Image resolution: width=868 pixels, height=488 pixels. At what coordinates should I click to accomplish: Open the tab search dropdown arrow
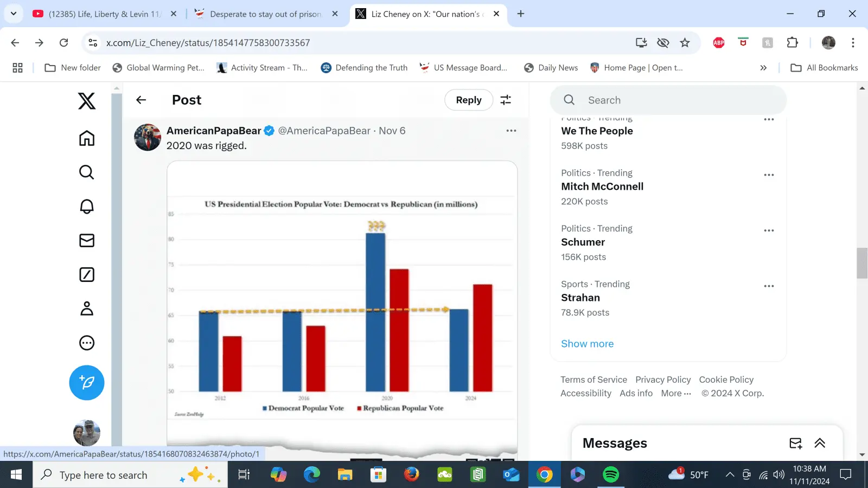click(x=14, y=14)
